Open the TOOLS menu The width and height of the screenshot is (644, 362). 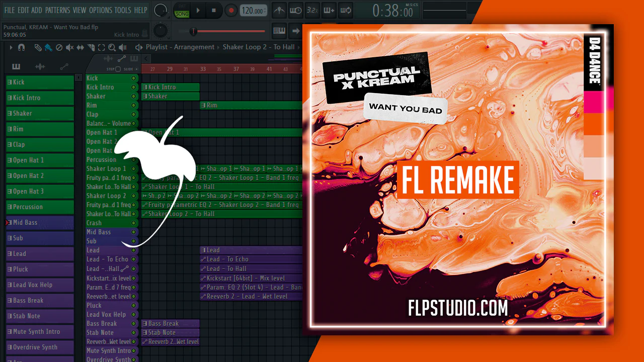[x=123, y=10]
